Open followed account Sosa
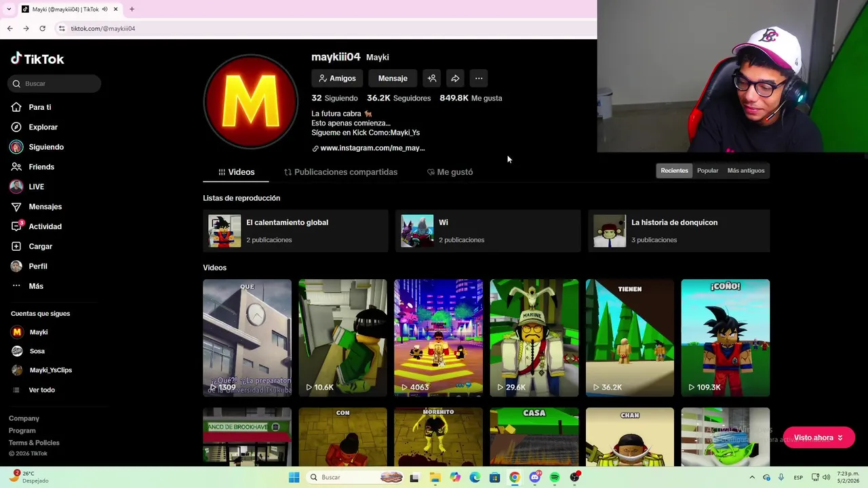The height and width of the screenshot is (488, 868). [x=37, y=351]
